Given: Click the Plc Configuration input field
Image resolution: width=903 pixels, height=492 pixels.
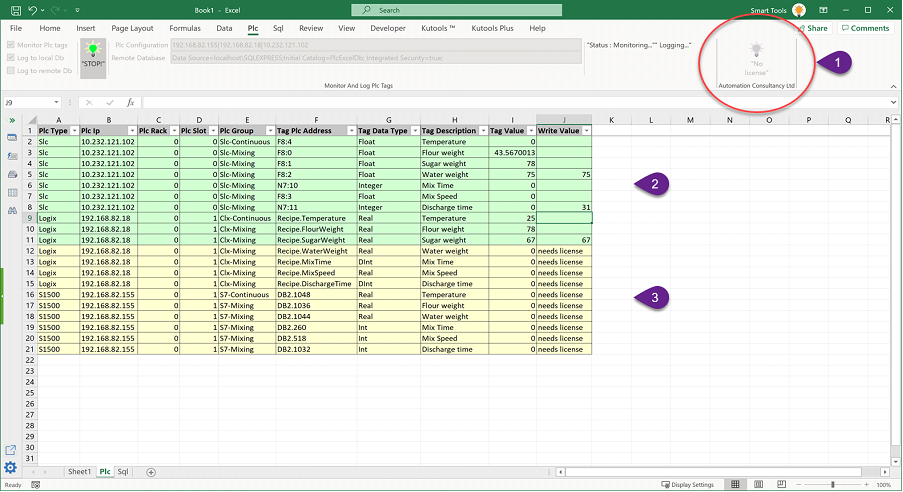Looking at the screenshot, I should coord(376,45).
